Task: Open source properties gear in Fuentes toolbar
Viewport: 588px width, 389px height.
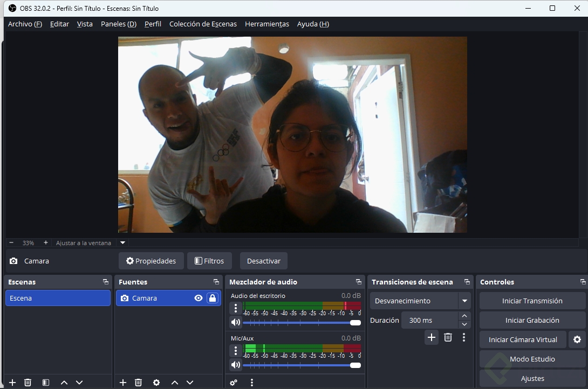Action: [x=156, y=382]
